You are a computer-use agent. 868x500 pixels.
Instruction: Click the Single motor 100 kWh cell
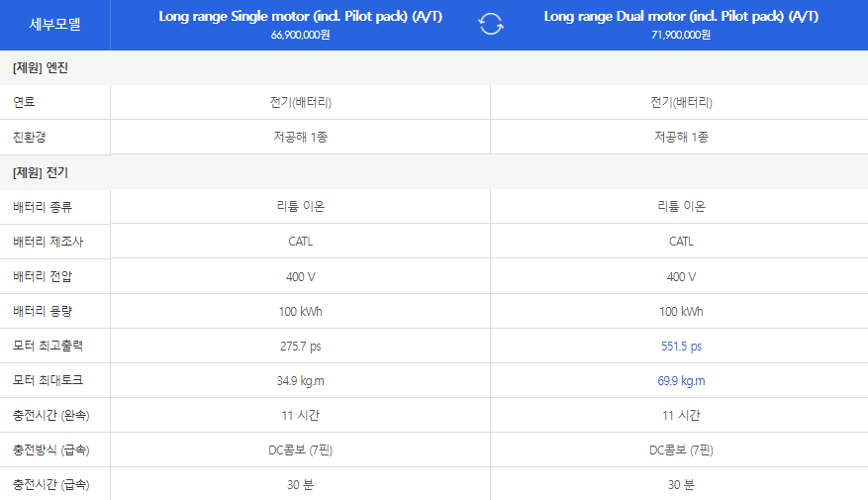pos(301,311)
